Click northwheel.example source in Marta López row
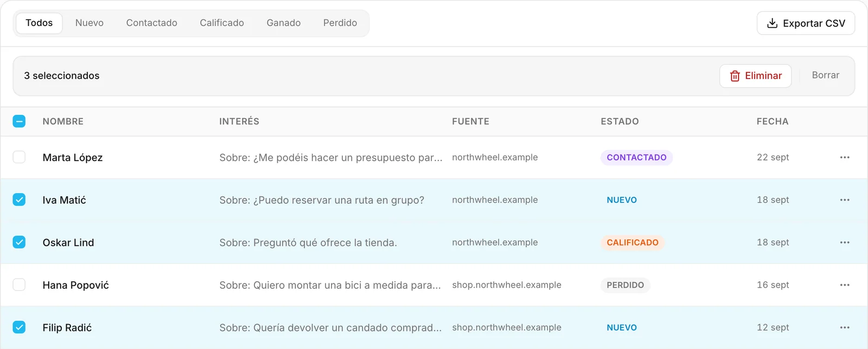 point(495,157)
